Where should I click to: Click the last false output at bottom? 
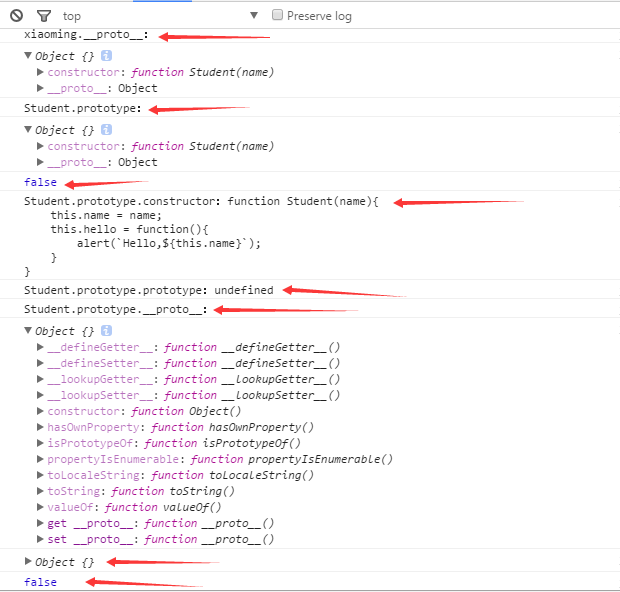(x=40, y=582)
